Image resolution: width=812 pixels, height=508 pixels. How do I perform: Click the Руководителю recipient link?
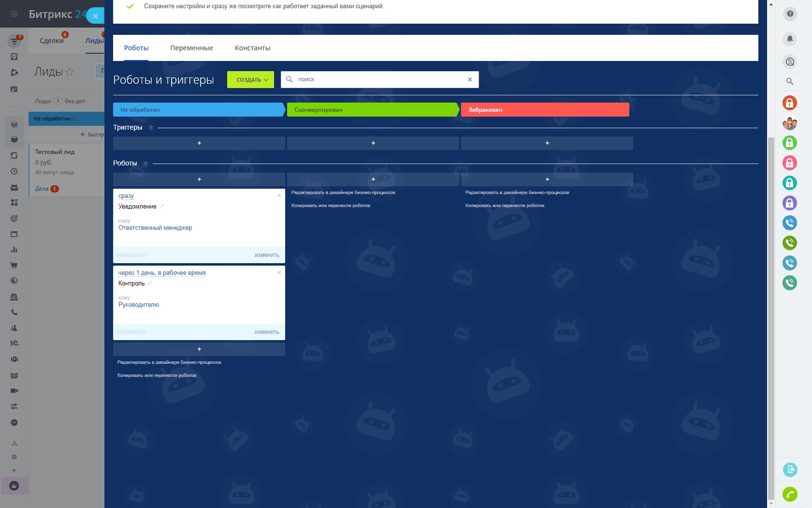[x=139, y=305]
